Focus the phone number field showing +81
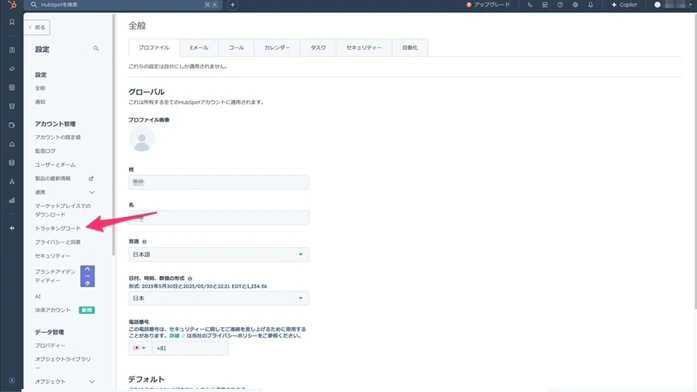This screenshot has height=392, width=697. point(190,348)
